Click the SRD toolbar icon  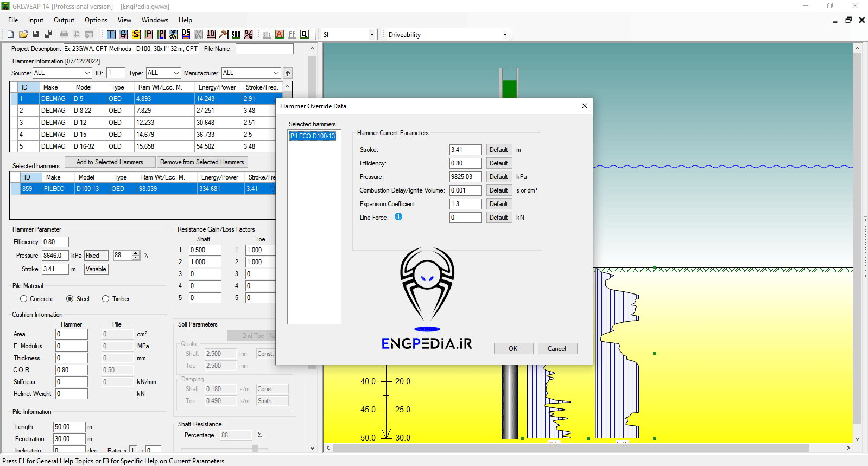236,34
